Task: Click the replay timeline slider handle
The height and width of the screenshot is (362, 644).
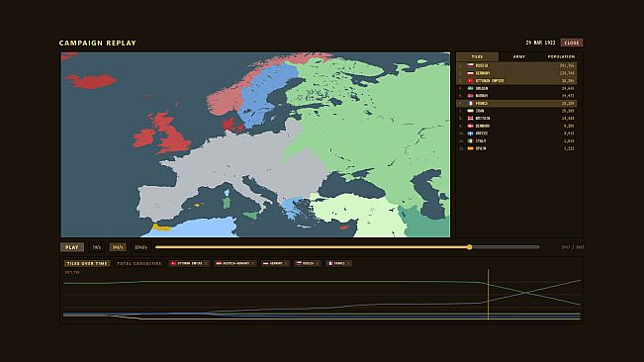Action: [470, 247]
